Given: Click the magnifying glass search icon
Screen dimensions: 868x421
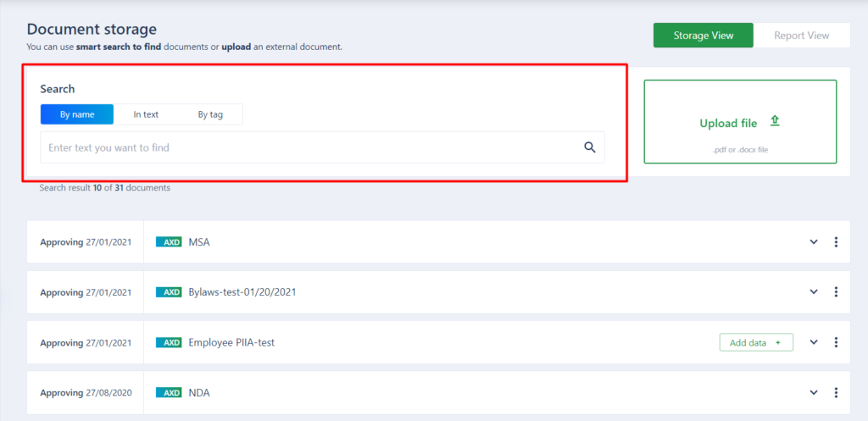Looking at the screenshot, I should pyautogui.click(x=590, y=147).
